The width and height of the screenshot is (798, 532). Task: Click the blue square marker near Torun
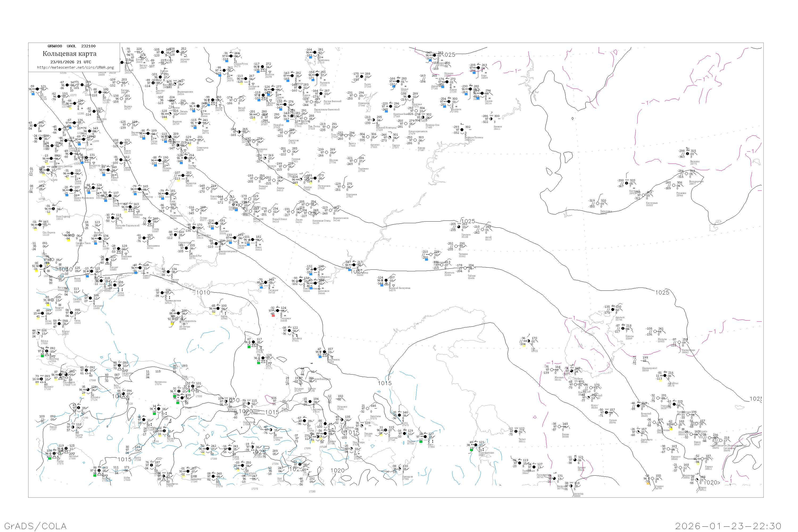[x=33, y=94]
